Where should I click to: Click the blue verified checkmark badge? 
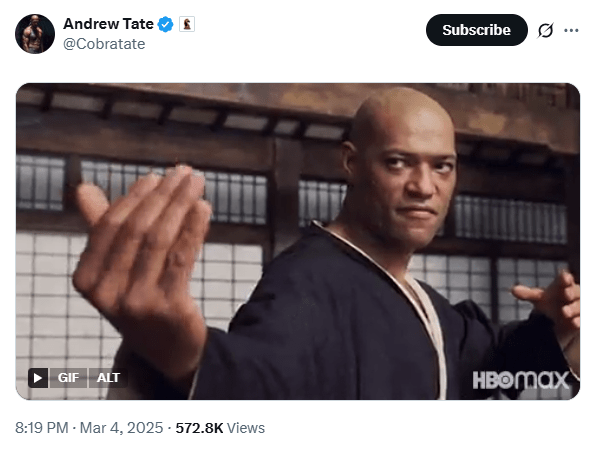[x=166, y=24]
